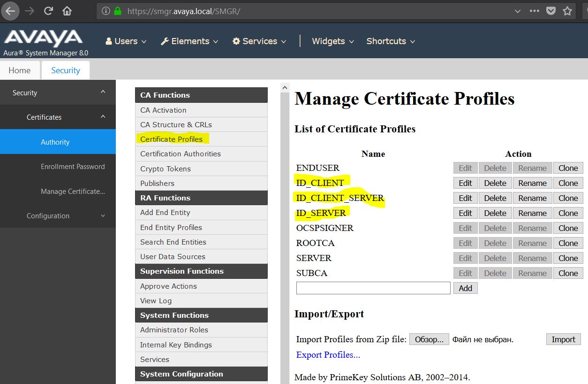588x384 pixels.
Task: Rename the ID_SERVER profile
Action: [532, 213]
